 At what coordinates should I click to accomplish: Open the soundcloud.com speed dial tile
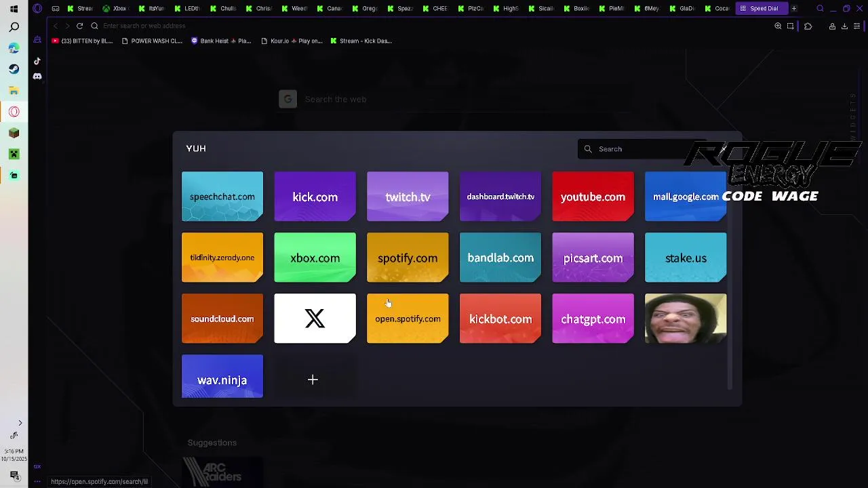tap(222, 319)
